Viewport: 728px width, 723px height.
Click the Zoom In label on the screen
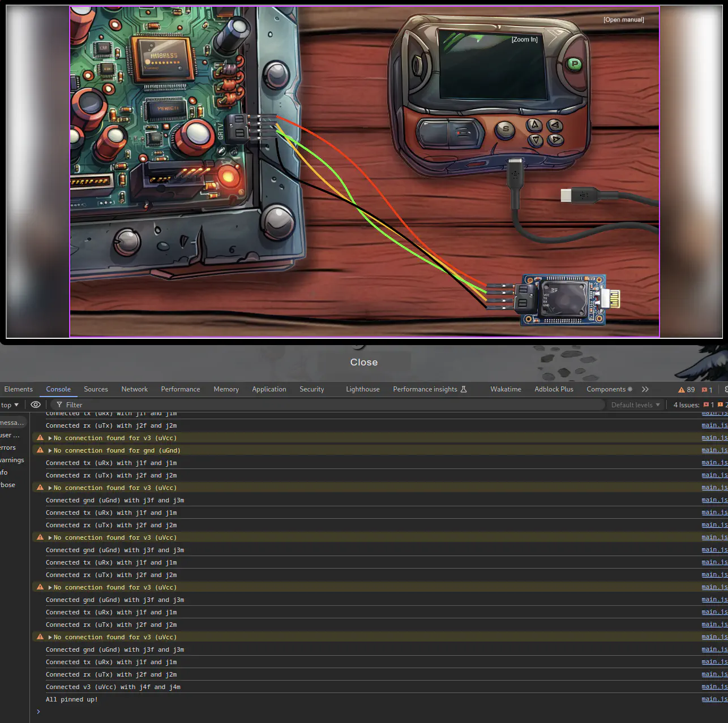525,40
